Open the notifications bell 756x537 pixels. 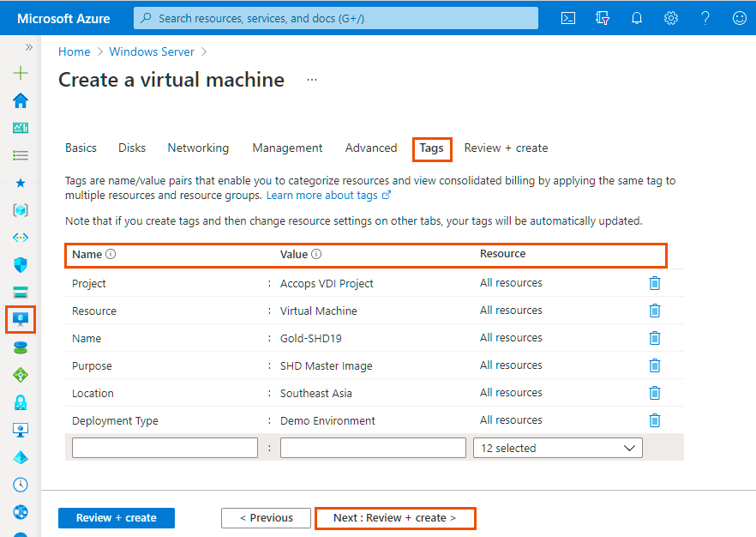[x=636, y=18]
